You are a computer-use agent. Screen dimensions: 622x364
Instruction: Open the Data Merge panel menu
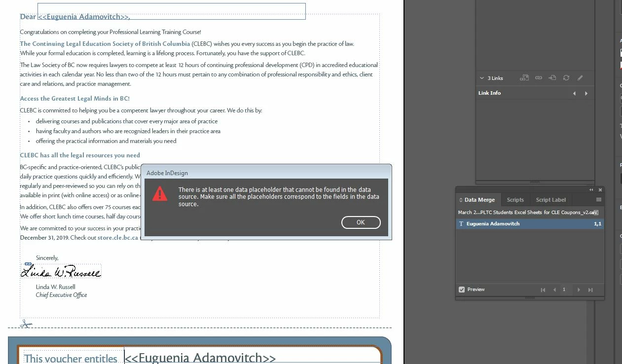(x=598, y=200)
